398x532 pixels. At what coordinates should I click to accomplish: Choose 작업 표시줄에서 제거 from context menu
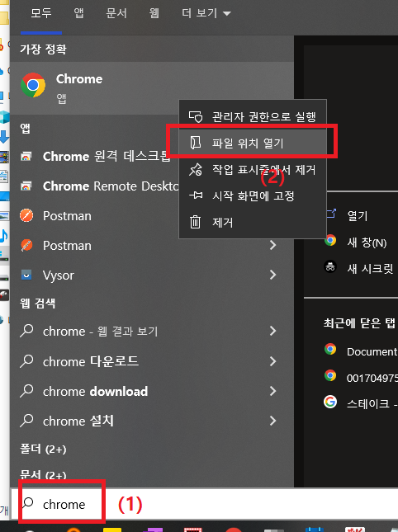tap(253, 169)
